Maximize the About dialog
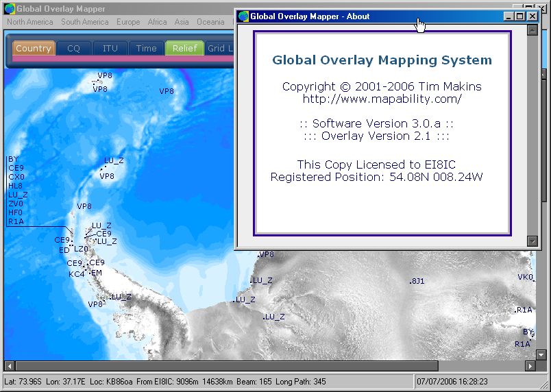 tap(519, 16)
